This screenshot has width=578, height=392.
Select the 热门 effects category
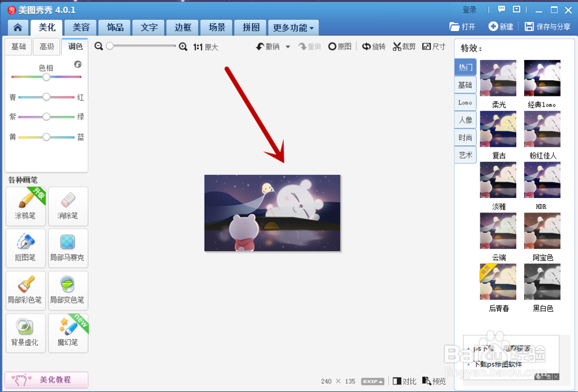pyautogui.click(x=465, y=67)
